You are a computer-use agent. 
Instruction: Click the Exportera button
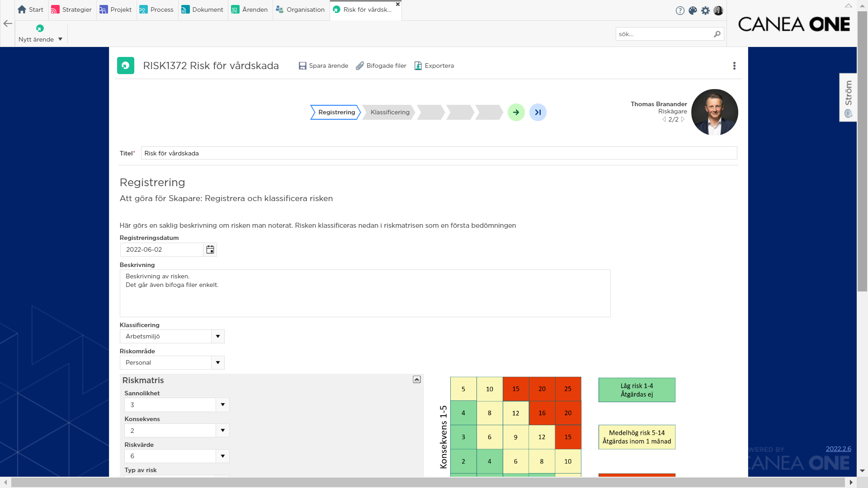pos(434,66)
